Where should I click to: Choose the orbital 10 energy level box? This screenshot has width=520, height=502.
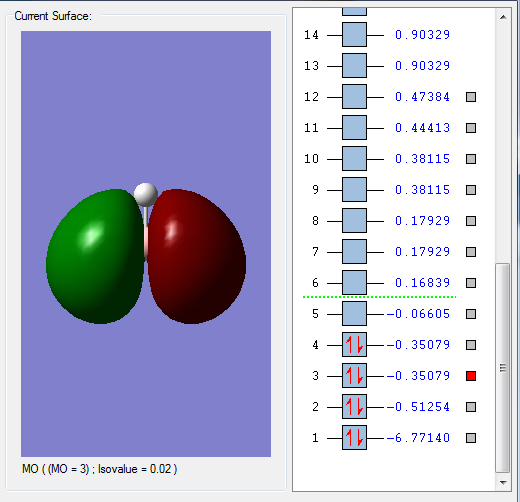click(354, 159)
